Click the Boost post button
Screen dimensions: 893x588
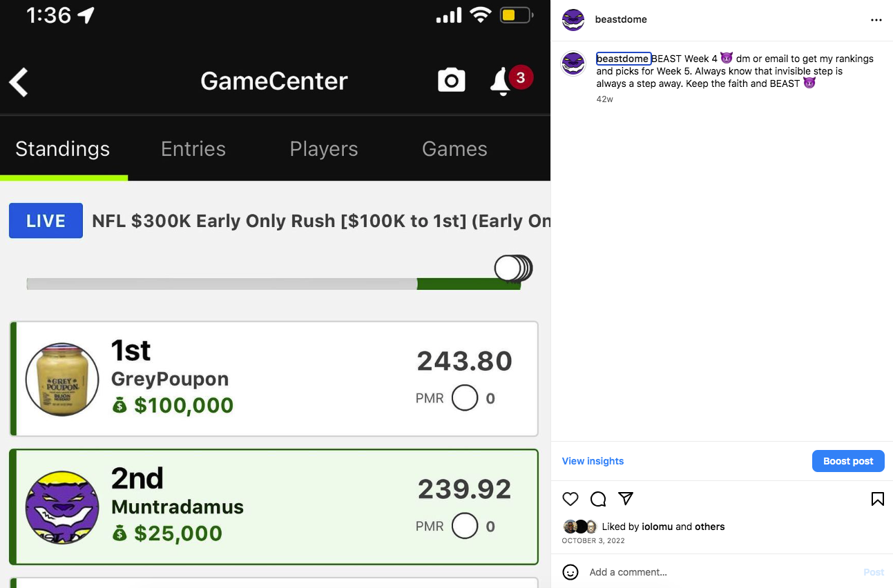tap(848, 461)
